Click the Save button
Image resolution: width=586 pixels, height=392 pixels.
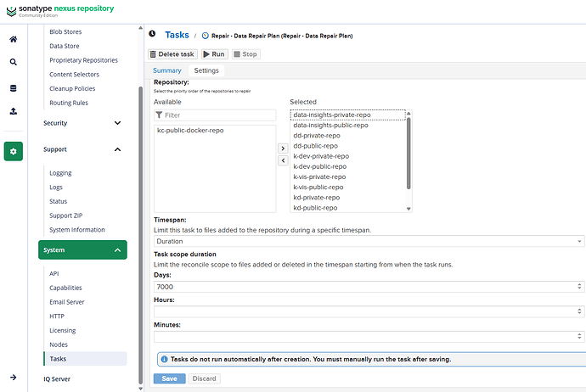click(x=169, y=378)
